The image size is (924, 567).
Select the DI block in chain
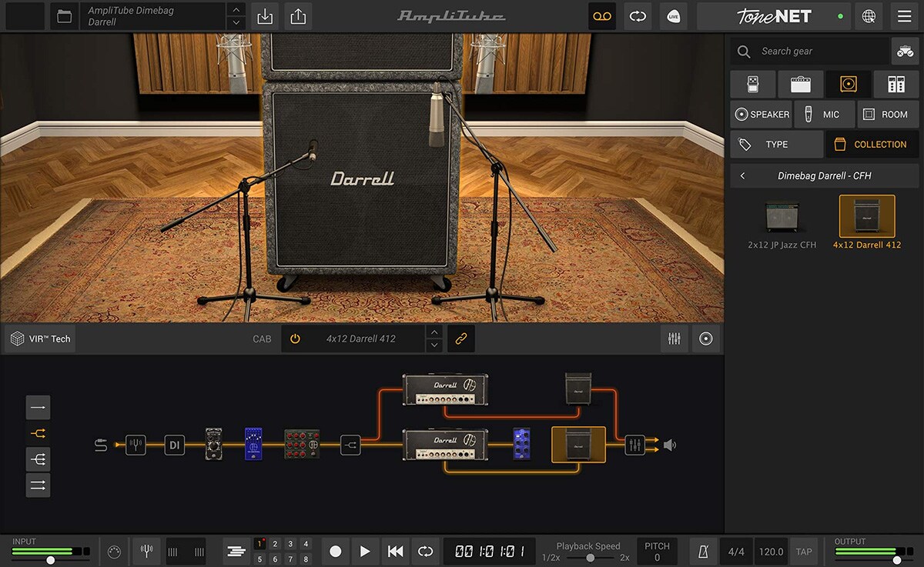click(175, 445)
